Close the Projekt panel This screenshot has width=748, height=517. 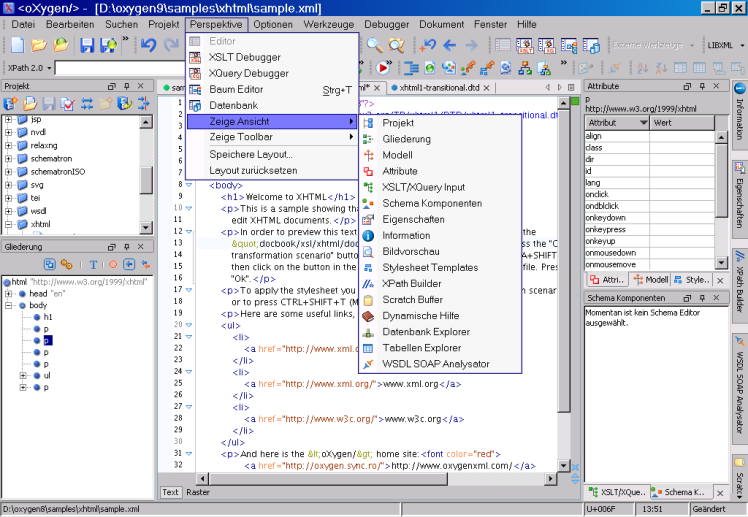pos(141,86)
